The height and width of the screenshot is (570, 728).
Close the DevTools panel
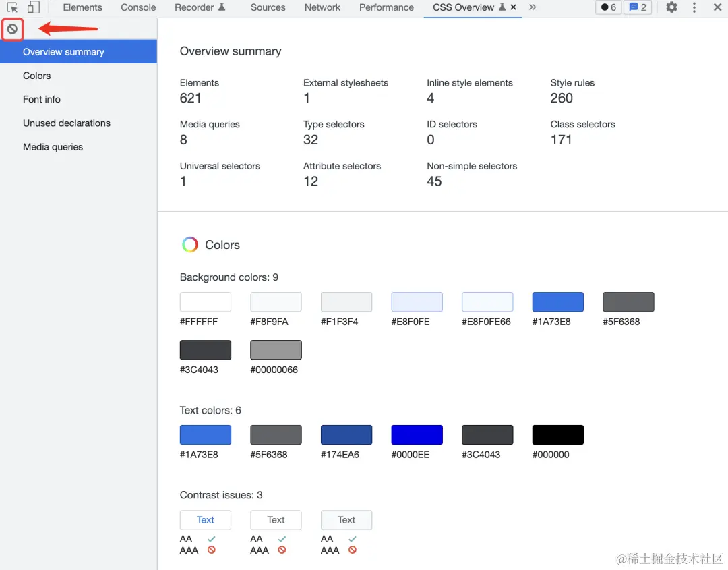(x=717, y=7)
